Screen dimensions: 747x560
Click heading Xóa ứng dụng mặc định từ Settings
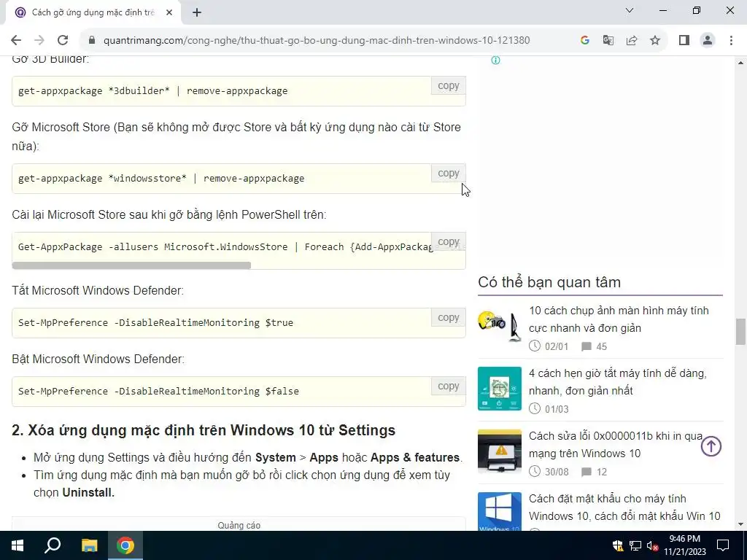pos(204,430)
